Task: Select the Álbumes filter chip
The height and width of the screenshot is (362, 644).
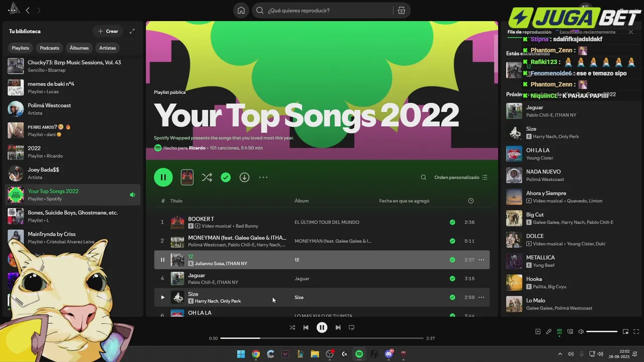Action: [79, 48]
